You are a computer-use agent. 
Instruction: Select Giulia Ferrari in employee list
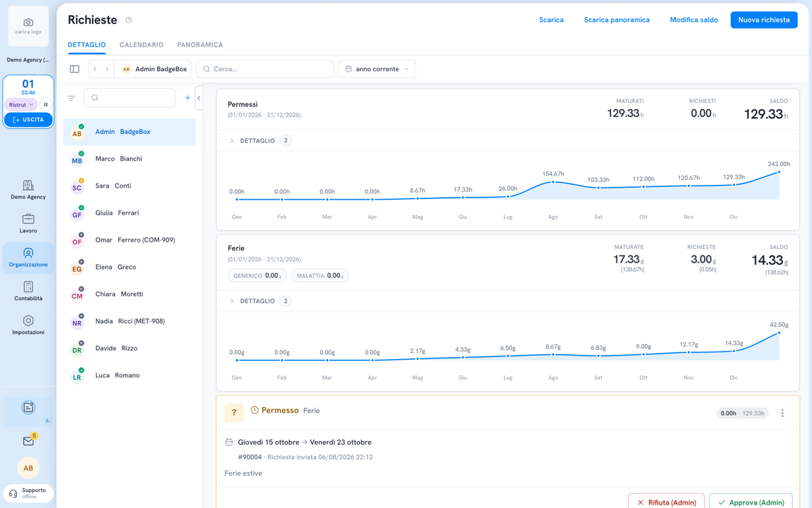[x=130, y=213]
